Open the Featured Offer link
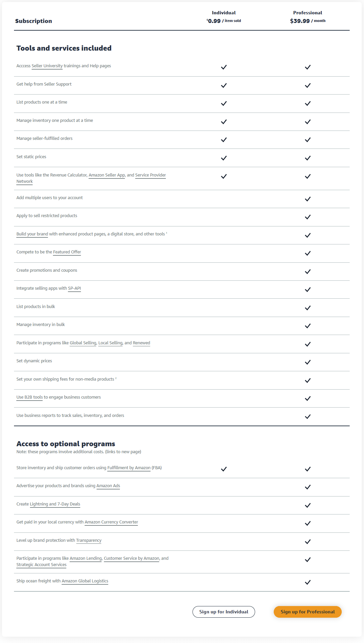 tap(67, 252)
